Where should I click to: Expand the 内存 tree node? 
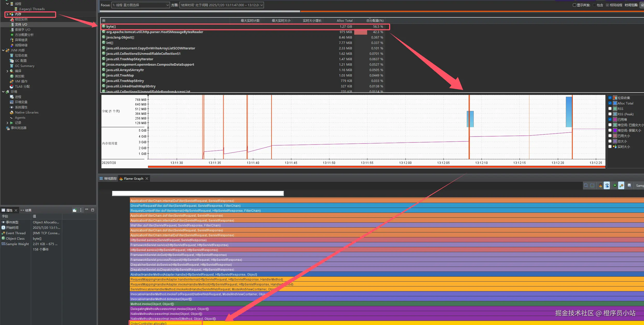7,14
